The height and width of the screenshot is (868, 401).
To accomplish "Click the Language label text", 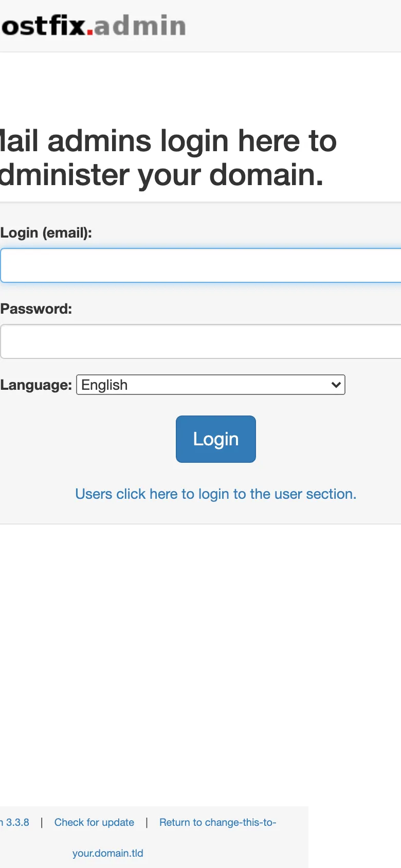I will pyautogui.click(x=36, y=385).
